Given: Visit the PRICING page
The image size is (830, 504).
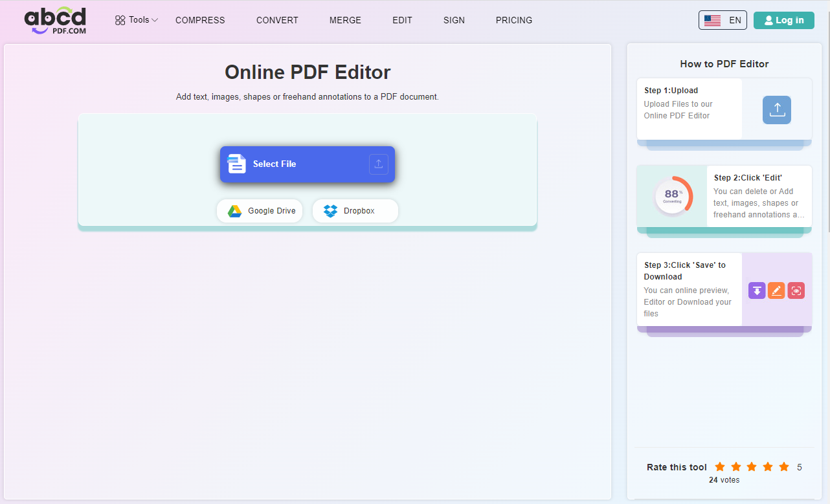Looking at the screenshot, I should pos(514,20).
